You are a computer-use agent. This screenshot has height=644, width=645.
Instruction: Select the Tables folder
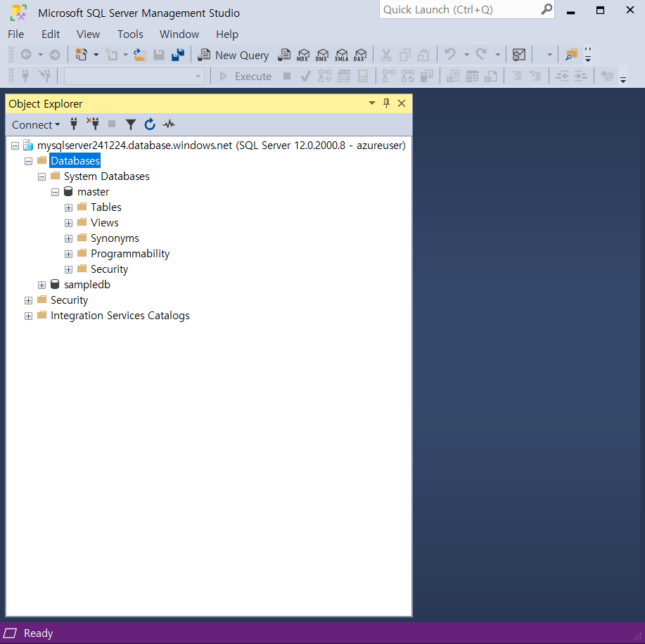106,207
